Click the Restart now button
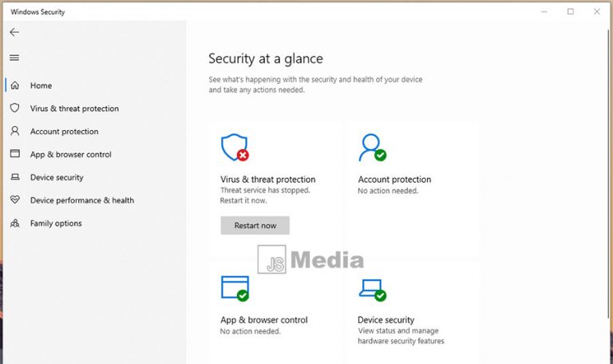The width and height of the screenshot is (613, 364). coord(255,226)
